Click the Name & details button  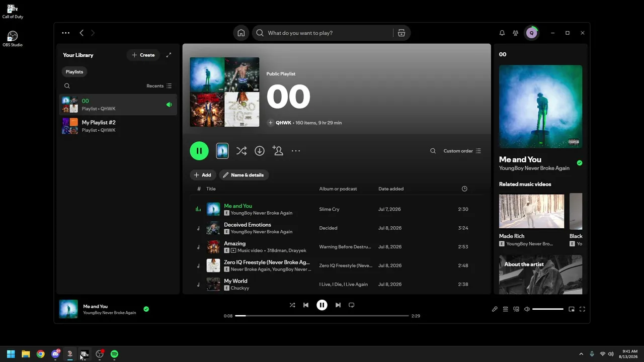click(244, 175)
